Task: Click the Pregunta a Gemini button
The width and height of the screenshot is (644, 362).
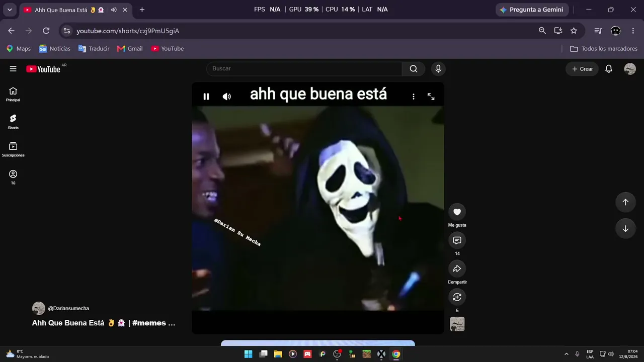Action: (x=532, y=10)
